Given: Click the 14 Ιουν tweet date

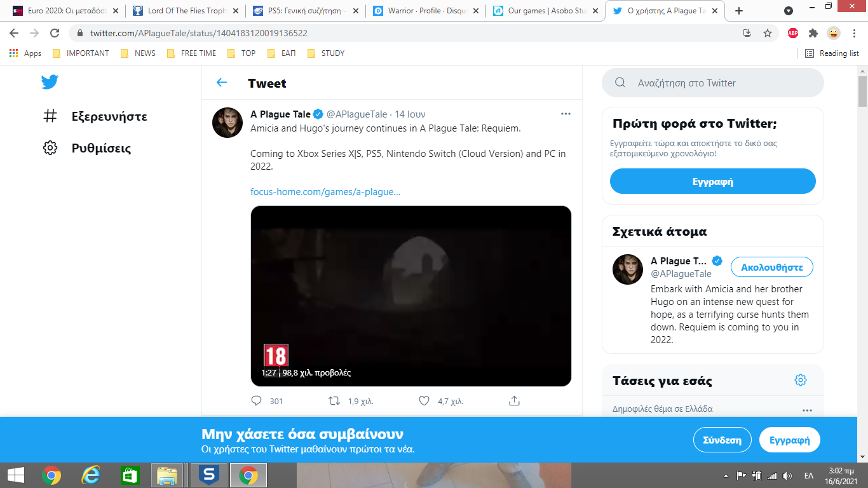Looking at the screenshot, I should tap(410, 114).
